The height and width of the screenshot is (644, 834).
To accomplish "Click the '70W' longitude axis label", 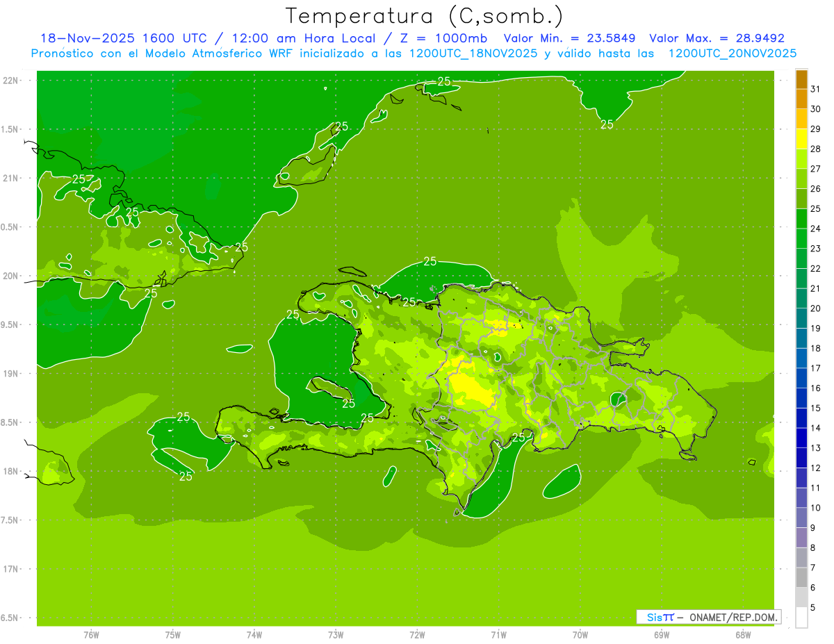I will [x=580, y=635].
